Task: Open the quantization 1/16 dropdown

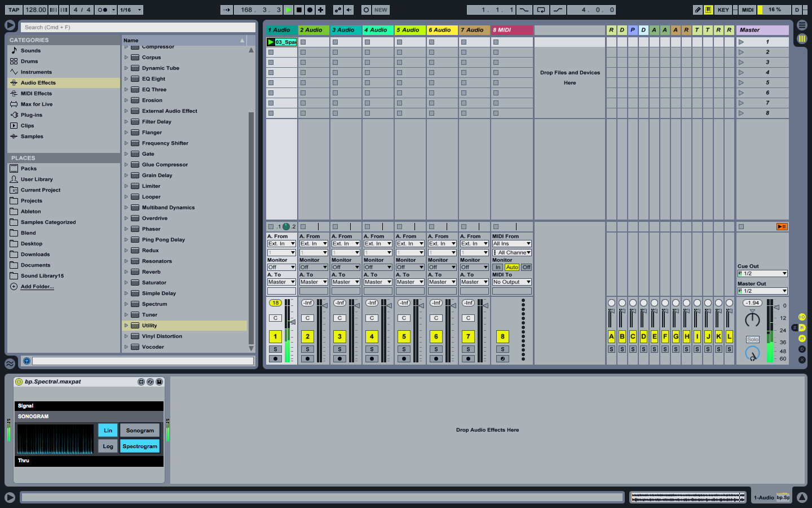Action: [131, 10]
